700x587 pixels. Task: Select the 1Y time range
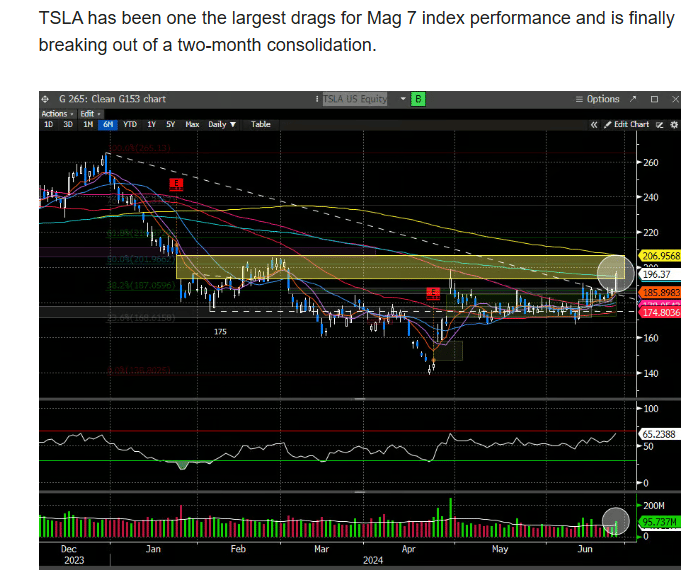point(151,125)
